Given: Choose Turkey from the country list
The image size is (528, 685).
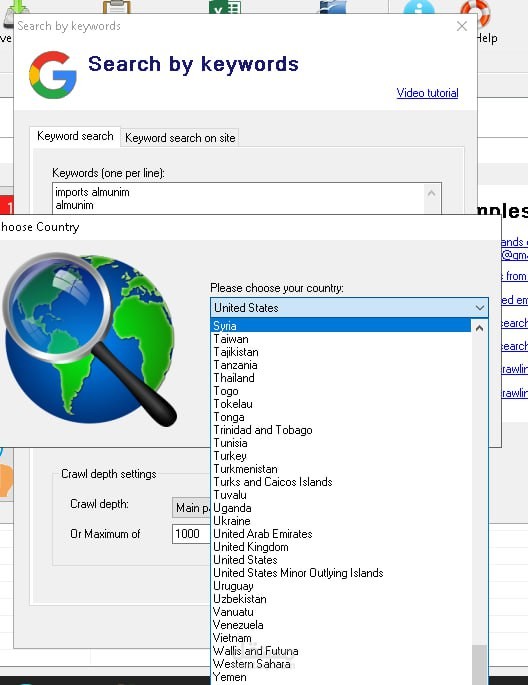Looking at the screenshot, I should click(x=341, y=456).
